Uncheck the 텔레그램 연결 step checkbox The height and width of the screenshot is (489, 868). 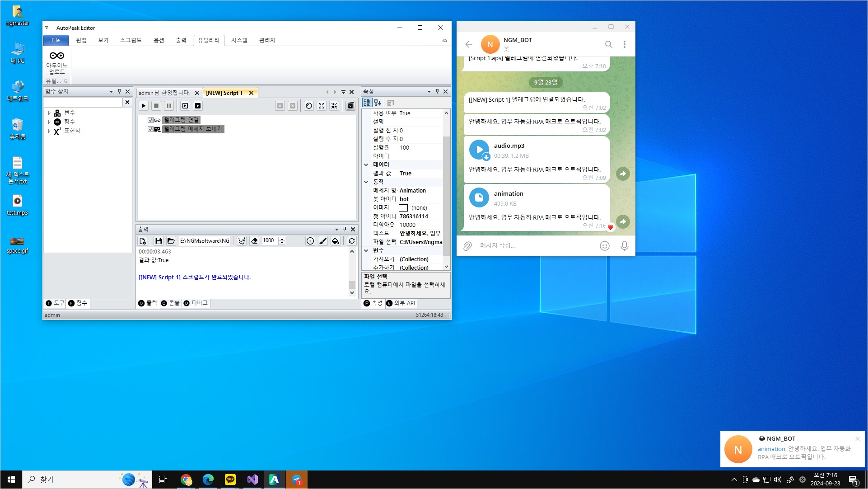click(150, 120)
